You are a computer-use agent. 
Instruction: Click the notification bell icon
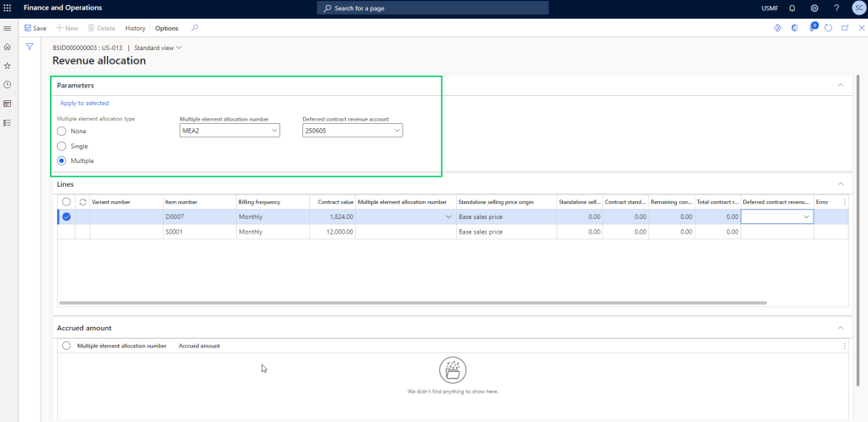click(x=792, y=8)
